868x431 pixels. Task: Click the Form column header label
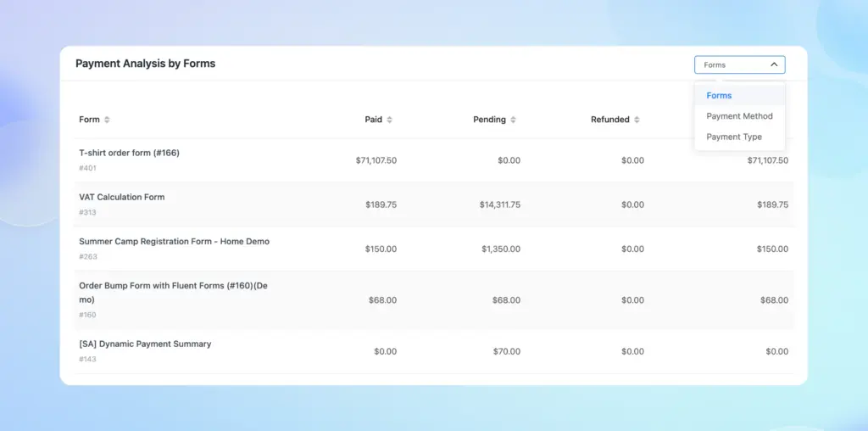pyautogui.click(x=89, y=120)
